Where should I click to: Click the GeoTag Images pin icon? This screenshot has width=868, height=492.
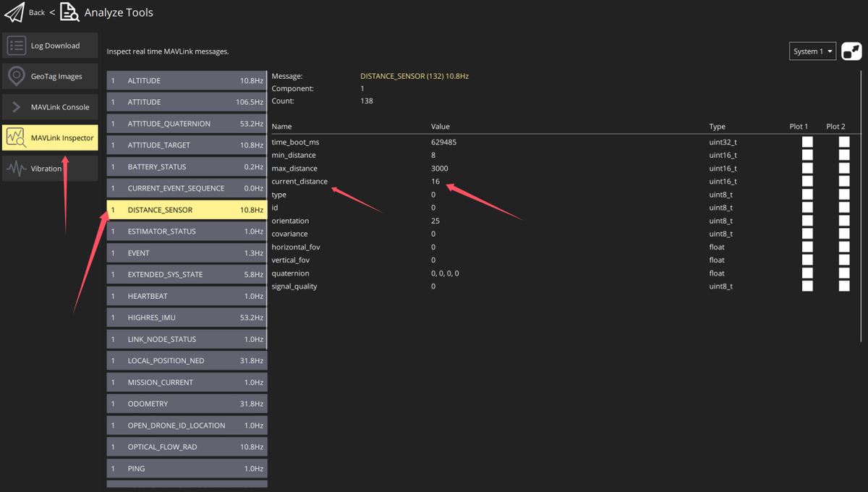coord(17,76)
